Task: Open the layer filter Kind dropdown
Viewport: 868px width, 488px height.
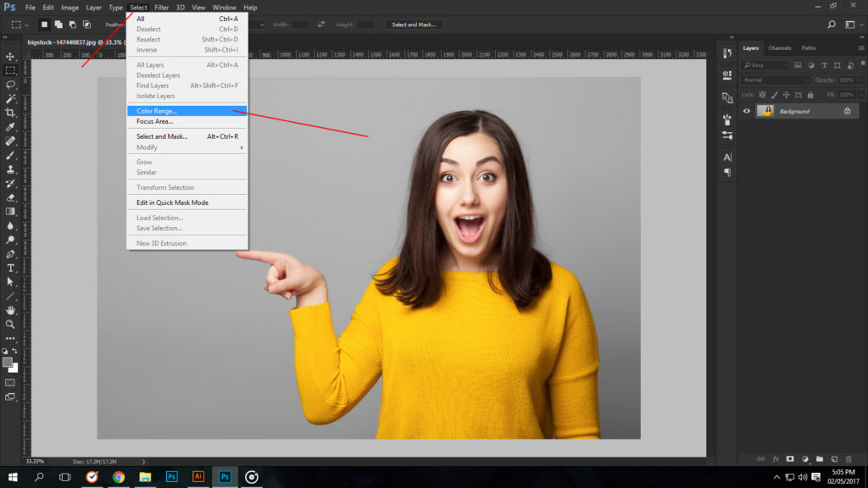Action: point(766,65)
